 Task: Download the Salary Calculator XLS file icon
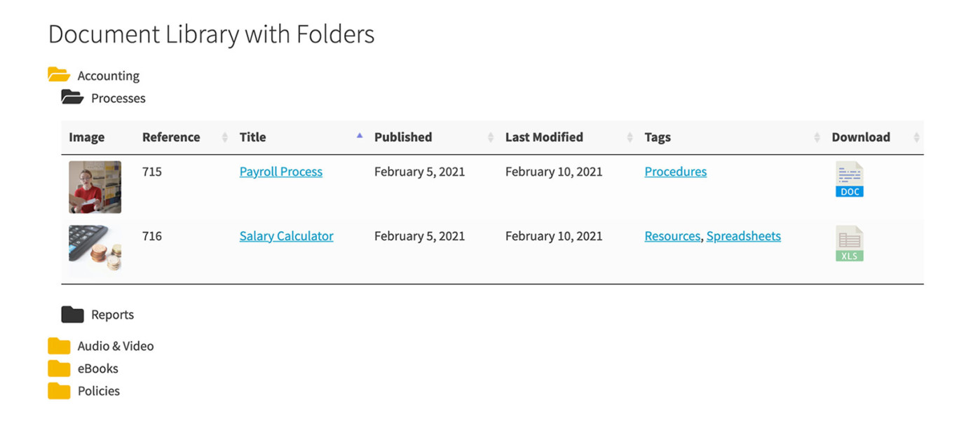click(849, 244)
